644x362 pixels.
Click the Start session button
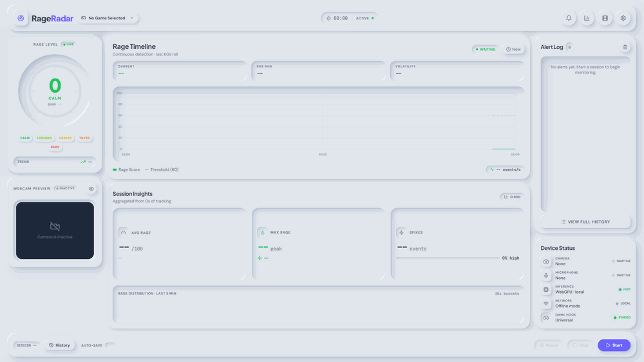point(614,345)
